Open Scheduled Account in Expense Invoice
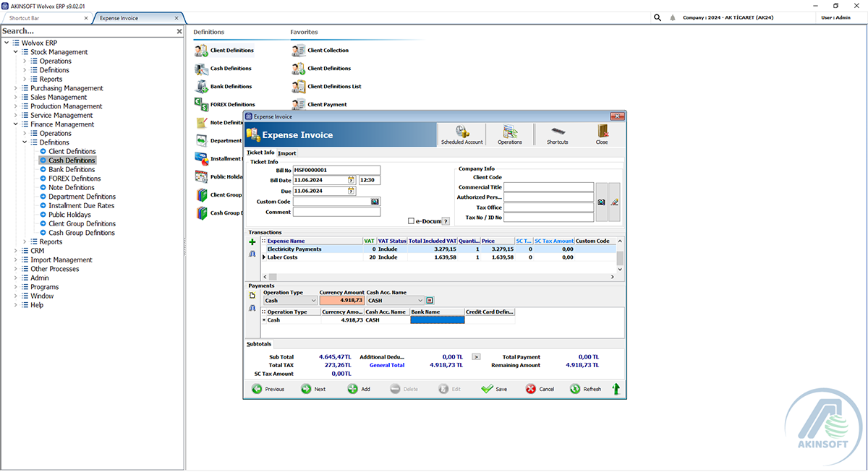The image size is (868, 472). tap(461, 134)
